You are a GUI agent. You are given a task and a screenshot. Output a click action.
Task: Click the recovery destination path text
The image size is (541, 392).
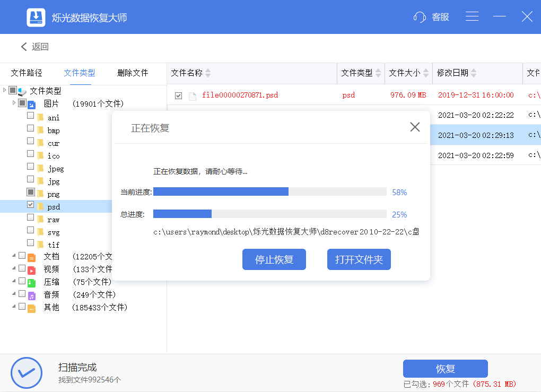click(286, 232)
